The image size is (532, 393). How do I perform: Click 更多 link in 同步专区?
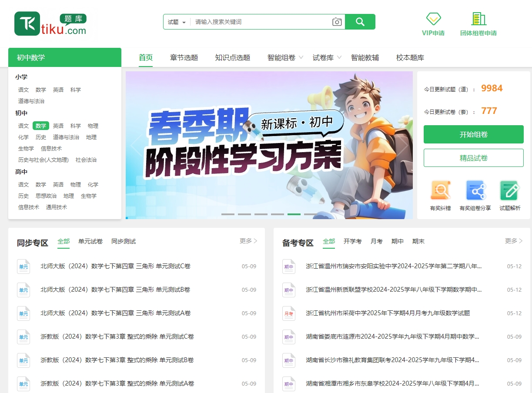click(245, 240)
